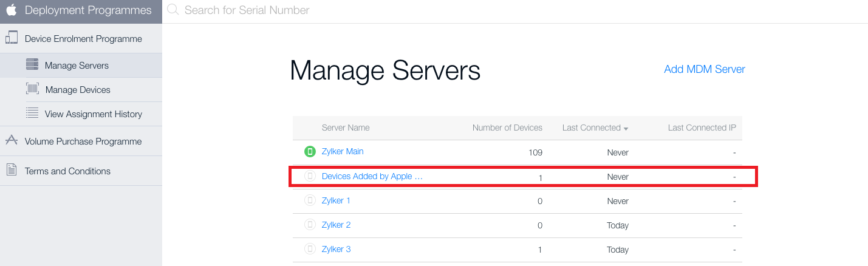
Task: Click the View Assignment History list icon
Action: (x=32, y=114)
